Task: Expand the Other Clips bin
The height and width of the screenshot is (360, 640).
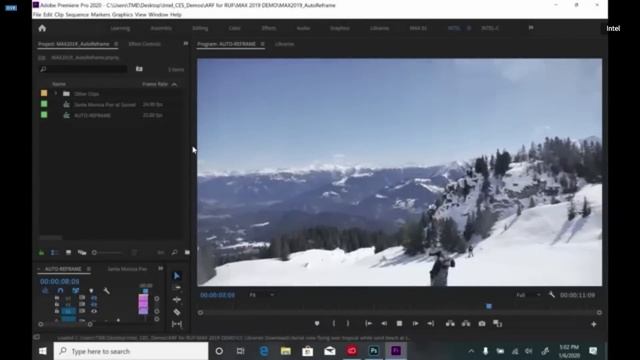Action: click(56, 93)
